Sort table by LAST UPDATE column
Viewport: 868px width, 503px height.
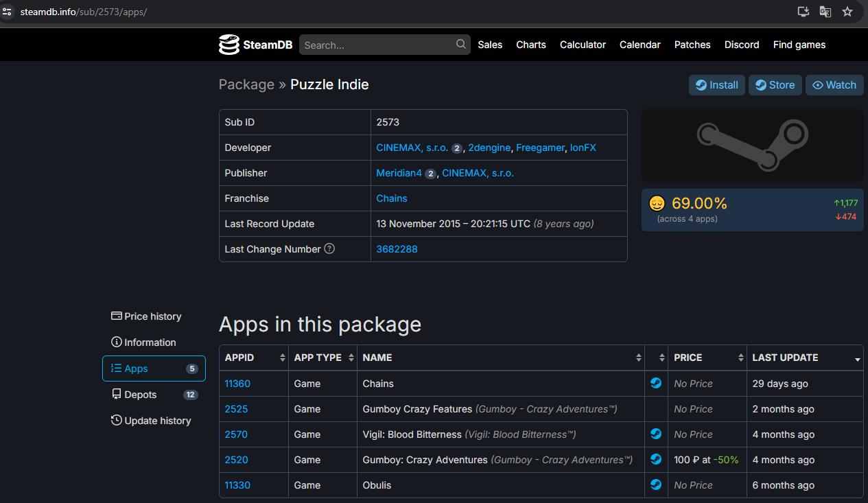804,358
